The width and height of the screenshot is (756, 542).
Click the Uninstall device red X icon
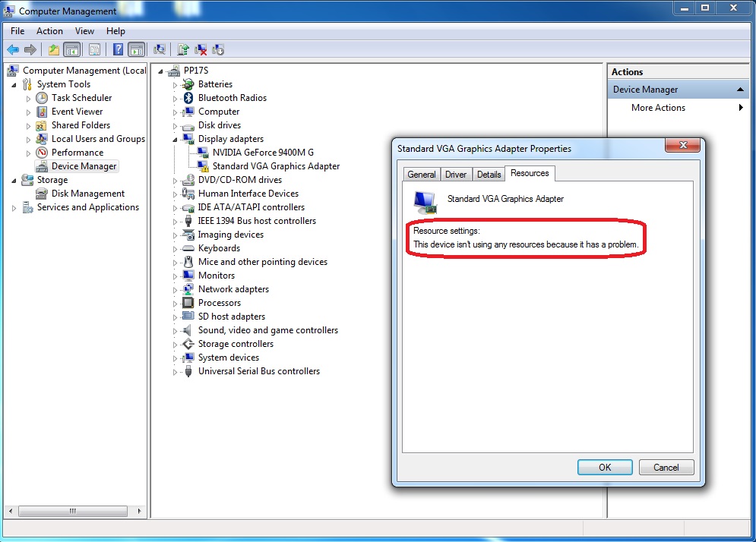[201, 49]
